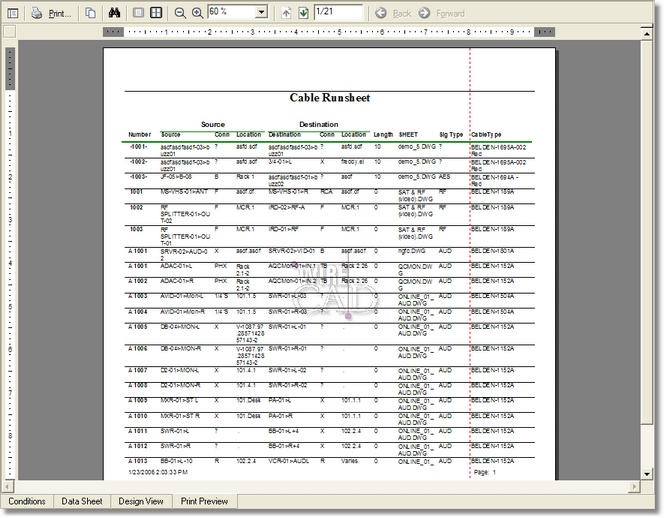The image size is (664, 518).
Task: Click the vertical scrollbar thumb
Action: [646, 231]
